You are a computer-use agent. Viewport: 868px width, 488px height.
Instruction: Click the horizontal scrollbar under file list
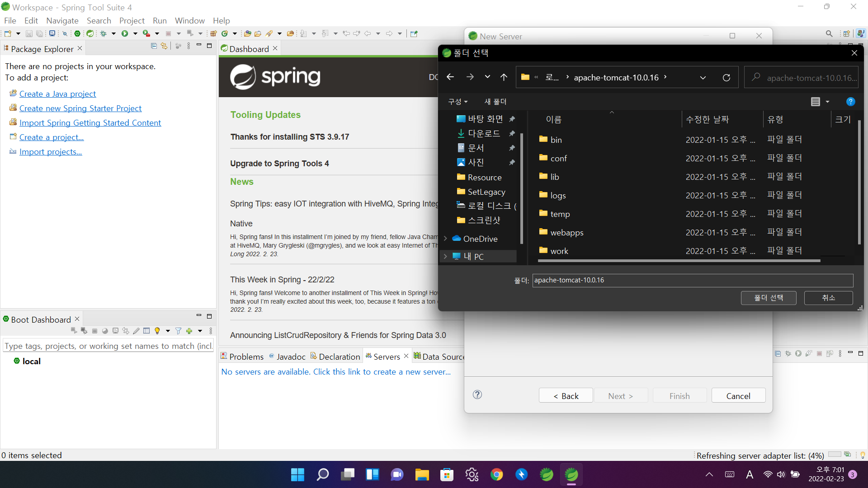tap(678, 261)
